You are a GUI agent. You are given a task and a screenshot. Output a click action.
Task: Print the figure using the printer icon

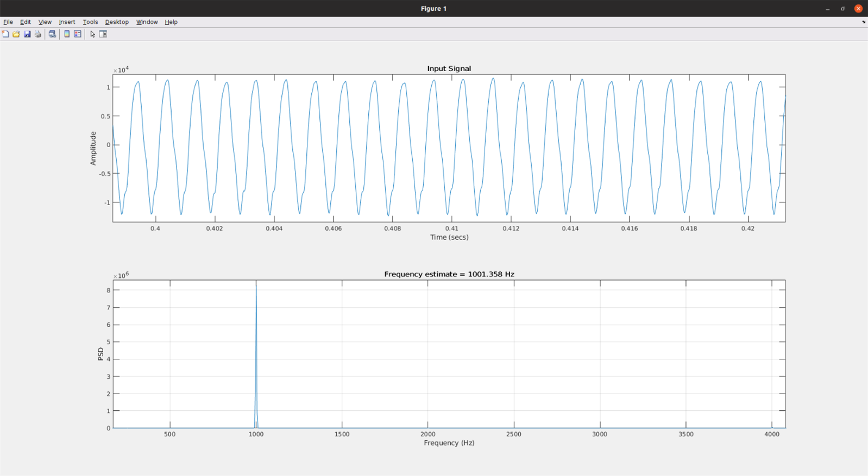click(x=38, y=34)
